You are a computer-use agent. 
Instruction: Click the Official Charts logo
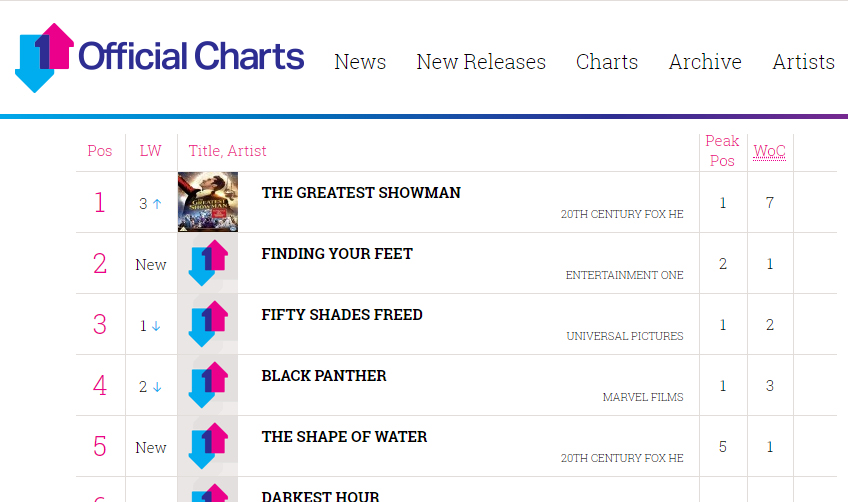point(160,57)
